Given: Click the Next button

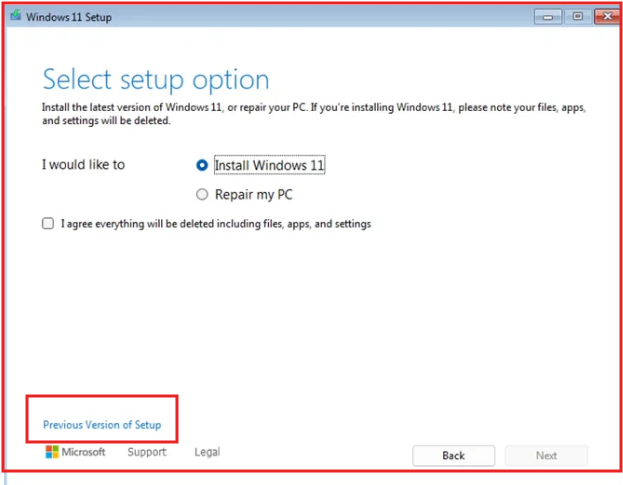Looking at the screenshot, I should 546,455.
